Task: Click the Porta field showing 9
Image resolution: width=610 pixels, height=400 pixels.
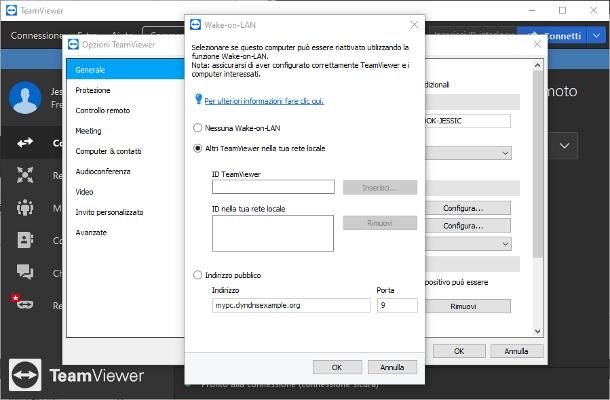Action: click(x=397, y=305)
